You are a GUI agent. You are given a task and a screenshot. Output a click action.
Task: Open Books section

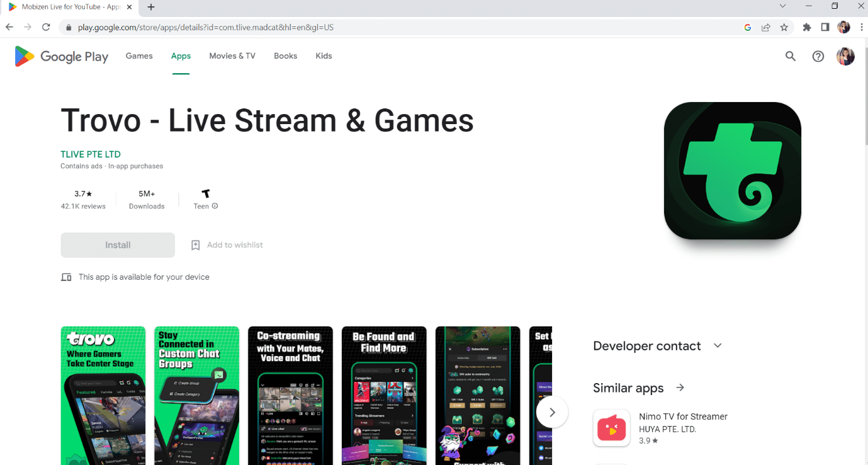tap(285, 56)
